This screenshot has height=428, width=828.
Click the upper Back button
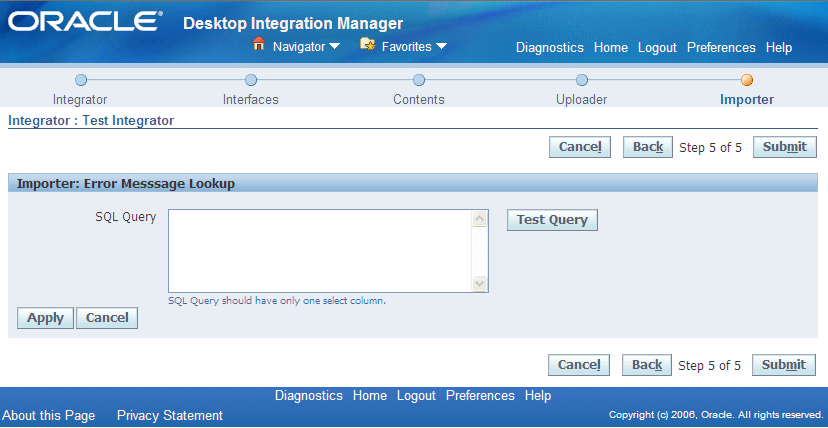[x=647, y=147]
